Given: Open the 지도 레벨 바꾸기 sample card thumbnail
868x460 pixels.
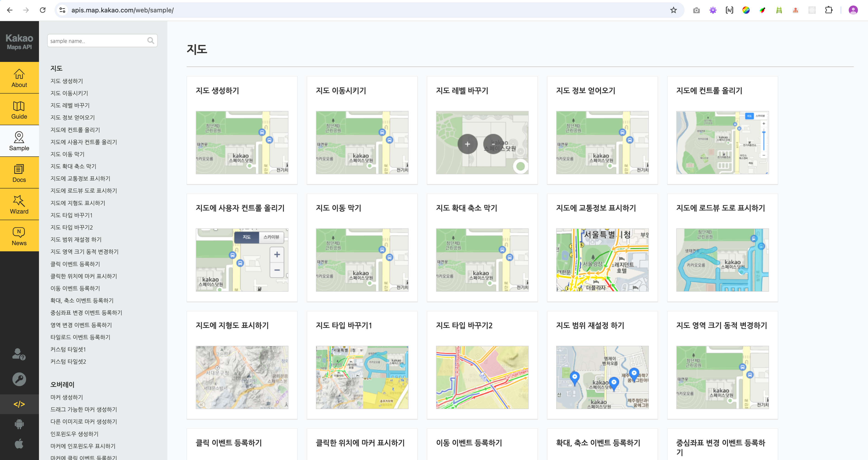Looking at the screenshot, I should [x=482, y=143].
